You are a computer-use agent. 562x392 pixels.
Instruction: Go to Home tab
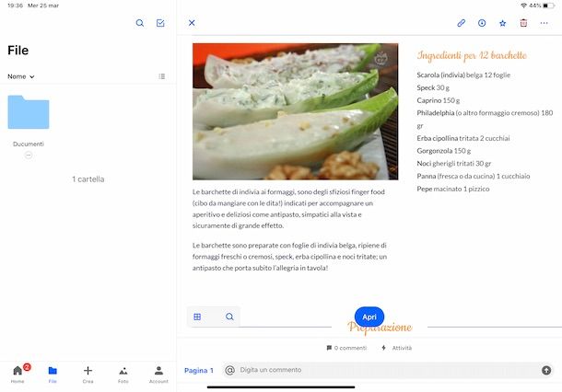point(18,375)
